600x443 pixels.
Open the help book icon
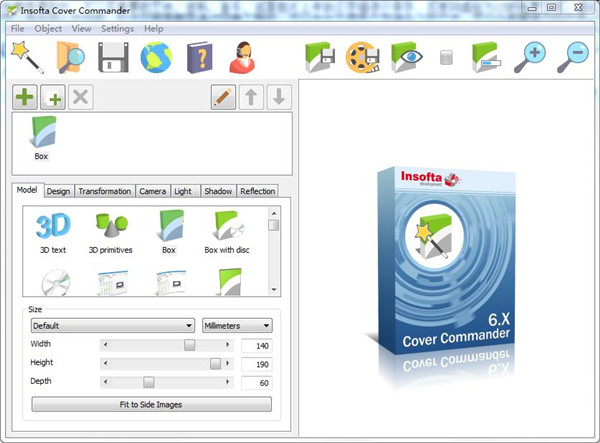[199, 58]
